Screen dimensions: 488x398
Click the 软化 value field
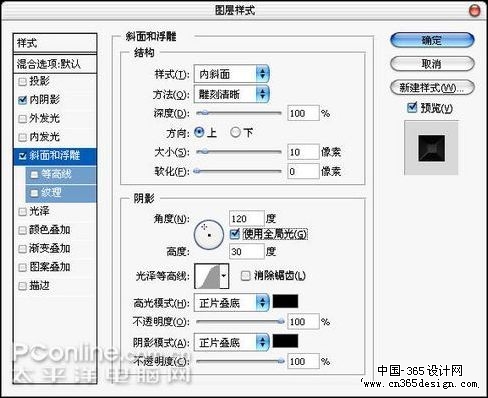tap(303, 171)
